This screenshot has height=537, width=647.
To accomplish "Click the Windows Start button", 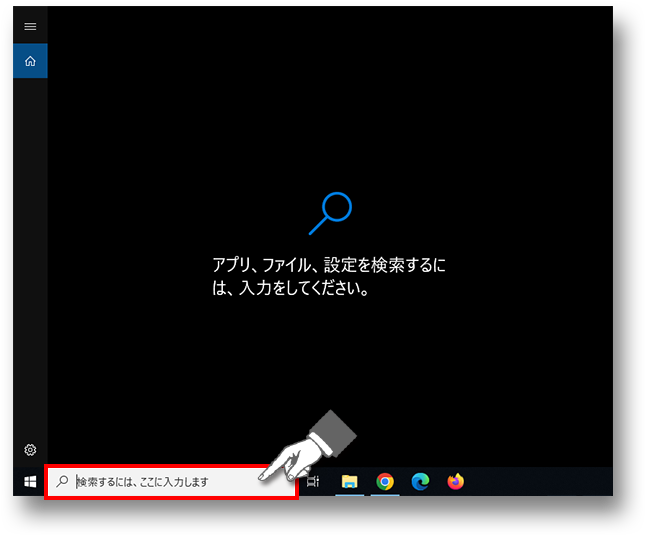I will 30,481.
